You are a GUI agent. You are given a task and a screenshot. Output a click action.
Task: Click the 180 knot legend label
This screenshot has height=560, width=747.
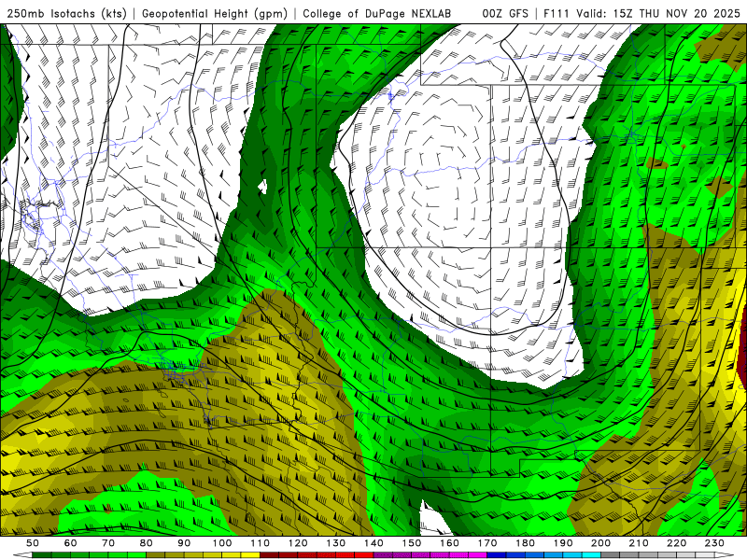(525, 543)
